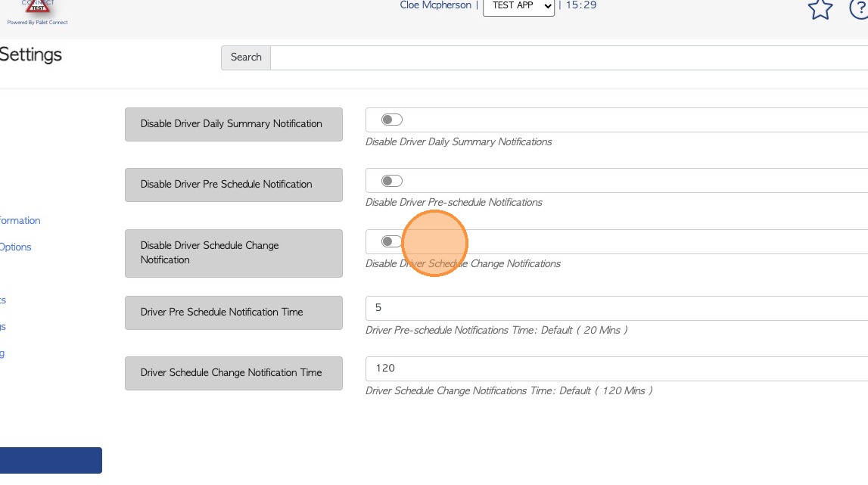Screen dimensions: 868x485
Task: Click the dark blue sidebar button
Action: click(50, 460)
